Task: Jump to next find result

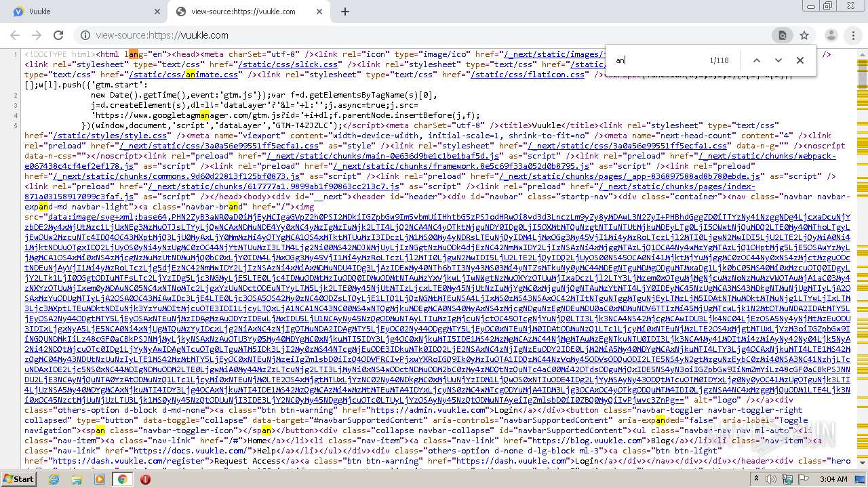Action: (x=778, y=60)
